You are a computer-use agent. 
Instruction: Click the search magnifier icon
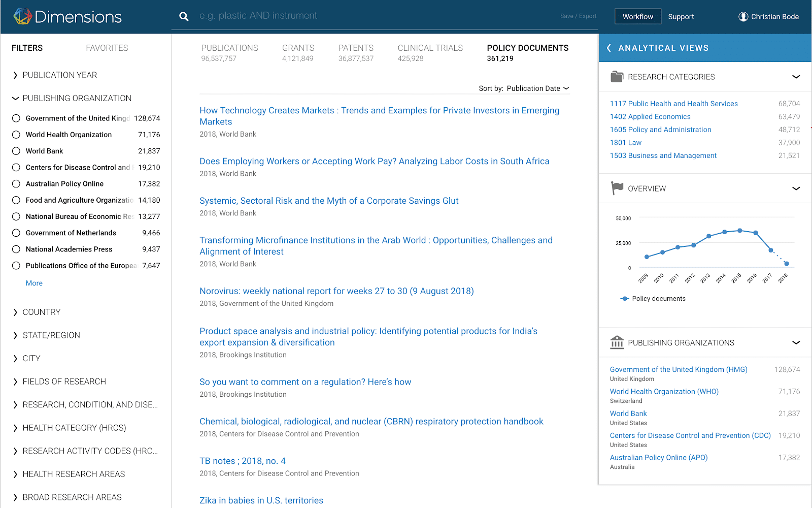pos(184,16)
